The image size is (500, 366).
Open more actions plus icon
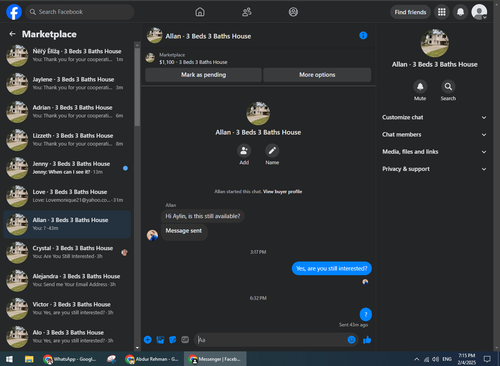click(148, 340)
